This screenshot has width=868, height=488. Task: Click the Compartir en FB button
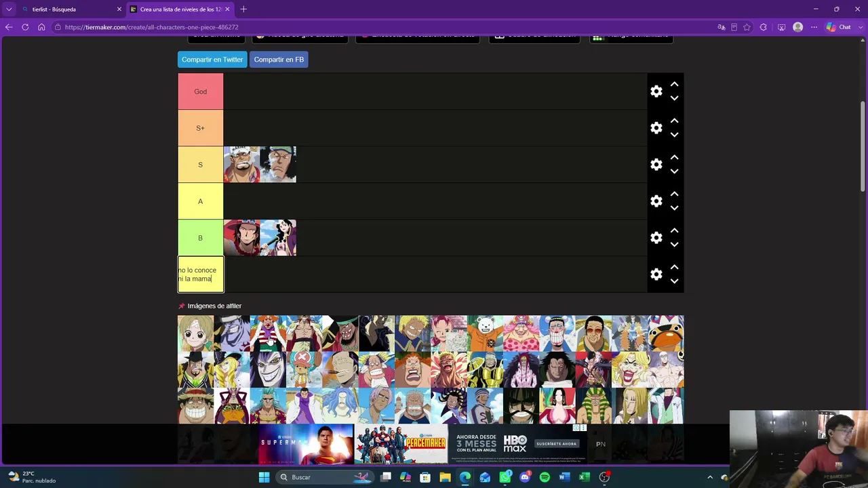(x=279, y=60)
